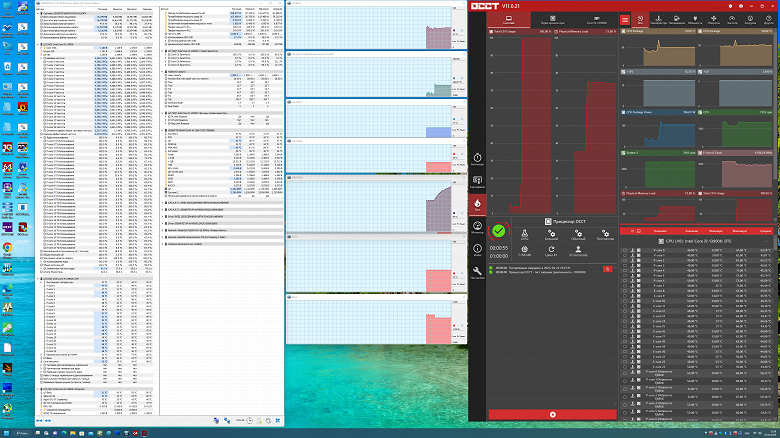Click the 01:00:00 test duration field
Image resolution: width=780 pixels, height=438 pixels.
coord(498,256)
